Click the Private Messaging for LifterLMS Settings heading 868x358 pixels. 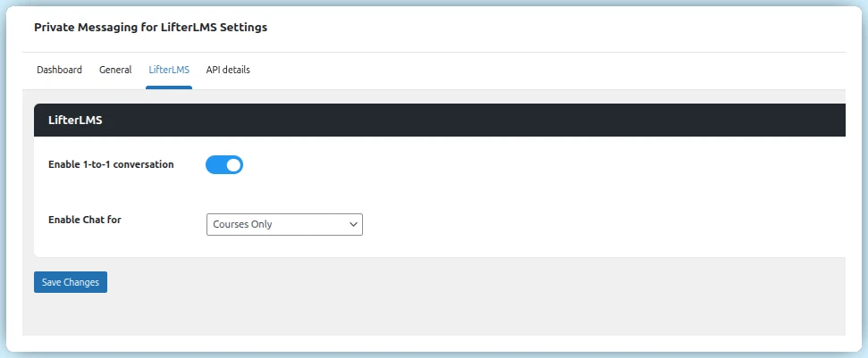(150, 27)
